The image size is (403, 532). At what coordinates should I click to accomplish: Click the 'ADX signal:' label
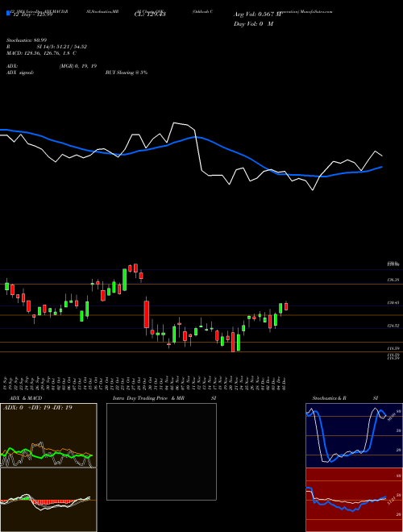(x=19, y=73)
